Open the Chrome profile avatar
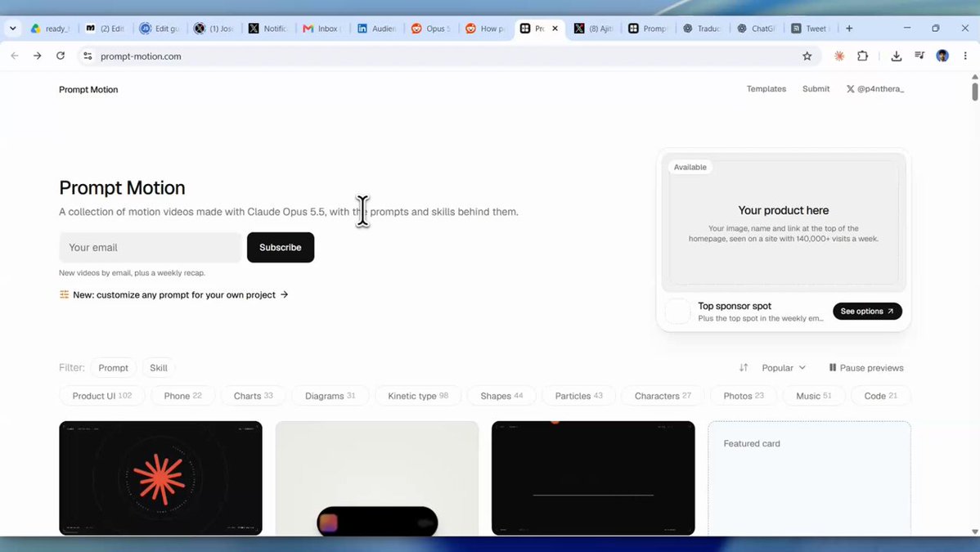The image size is (980, 552). tap(942, 56)
